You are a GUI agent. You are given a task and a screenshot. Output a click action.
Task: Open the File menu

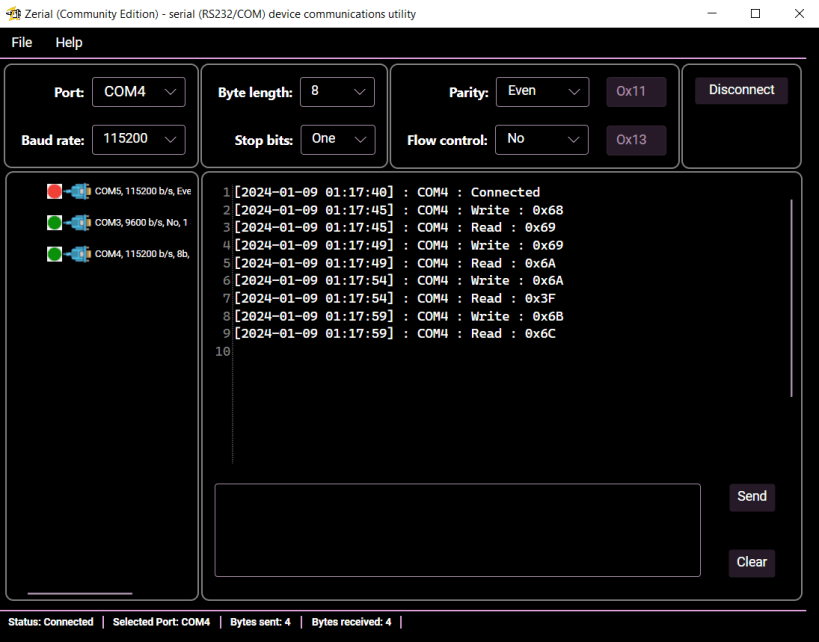coord(22,42)
